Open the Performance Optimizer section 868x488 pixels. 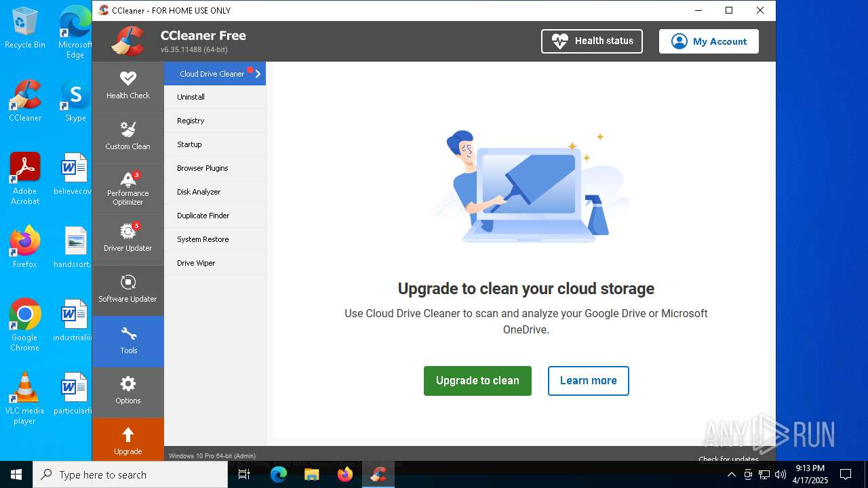(x=127, y=189)
